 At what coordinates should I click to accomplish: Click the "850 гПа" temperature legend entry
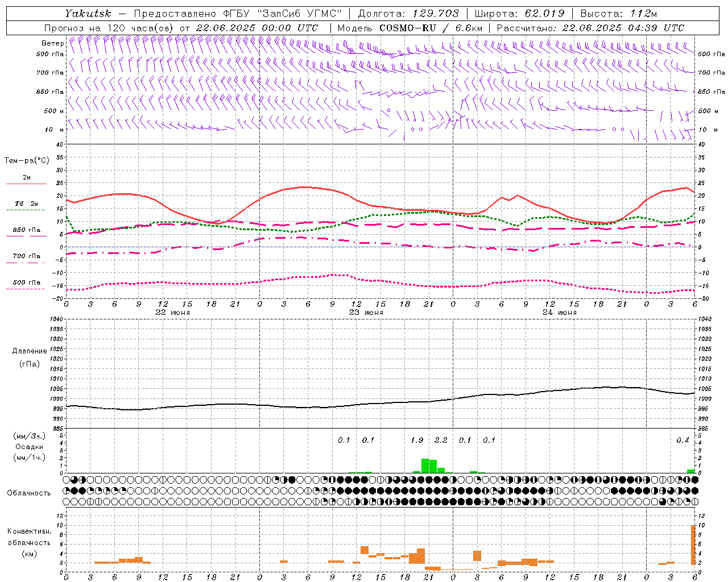[27, 230]
